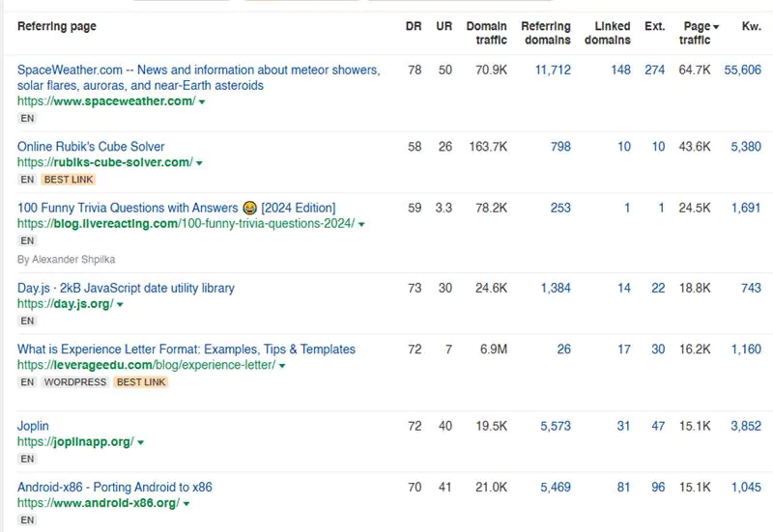Click the DR column header
The height and width of the screenshot is (532, 773).
coord(414,26)
